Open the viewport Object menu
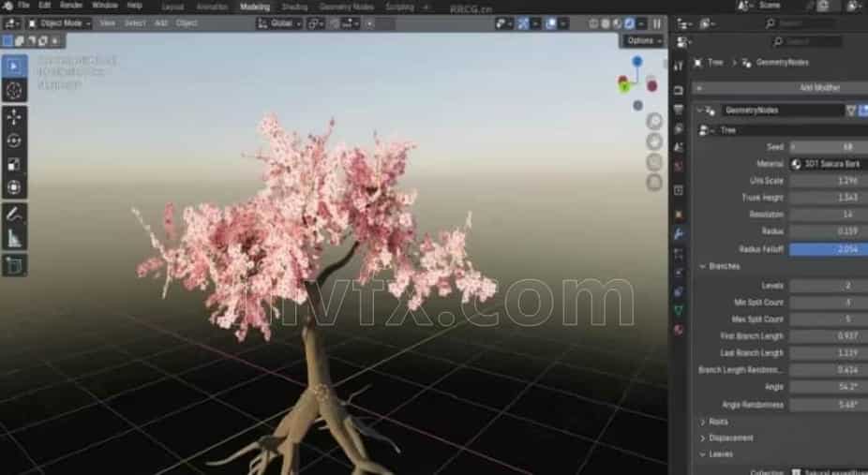 click(x=187, y=23)
